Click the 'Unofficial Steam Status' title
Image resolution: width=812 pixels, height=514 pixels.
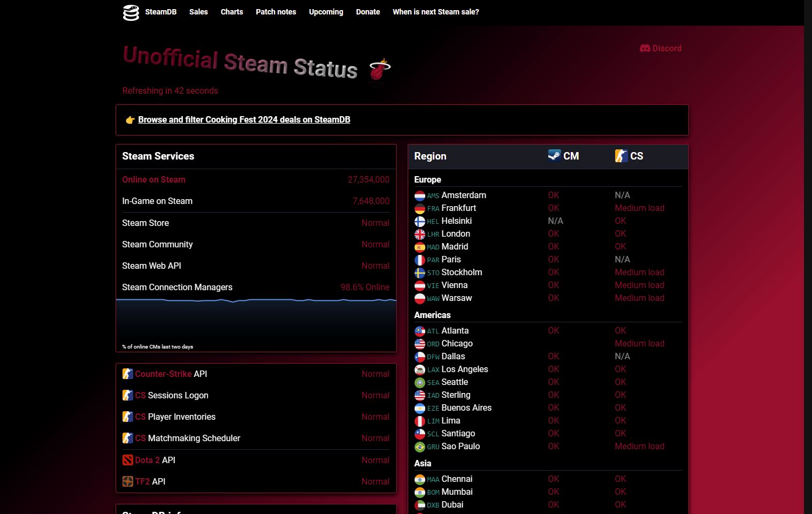point(240,63)
